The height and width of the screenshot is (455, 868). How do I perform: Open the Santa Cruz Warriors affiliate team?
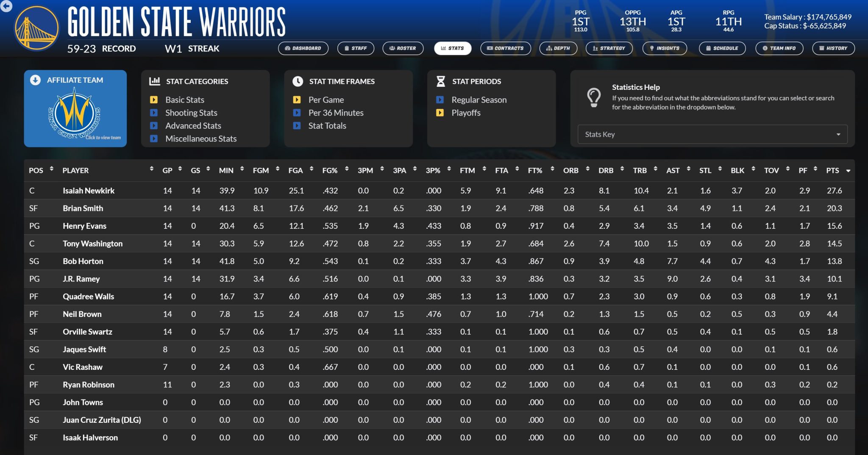(75, 114)
